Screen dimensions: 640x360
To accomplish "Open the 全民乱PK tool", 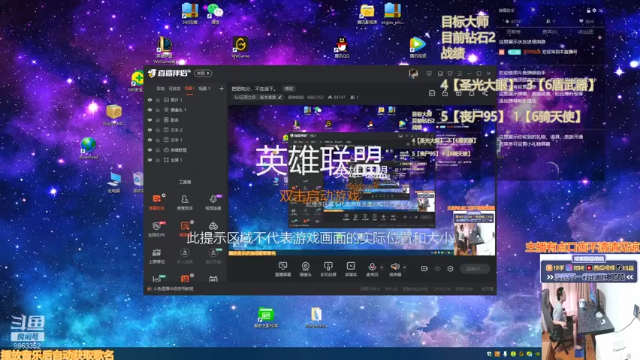I will [x=157, y=229].
